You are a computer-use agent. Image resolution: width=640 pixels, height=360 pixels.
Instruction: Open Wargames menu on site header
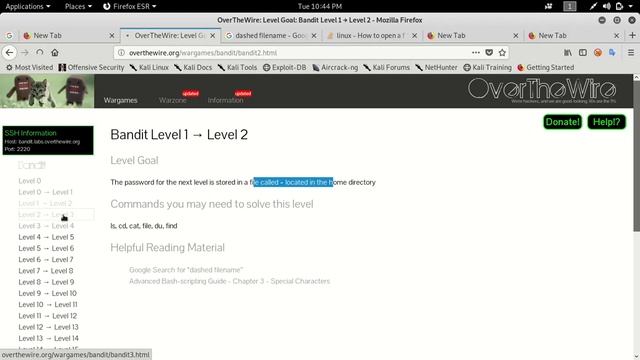[120, 100]
